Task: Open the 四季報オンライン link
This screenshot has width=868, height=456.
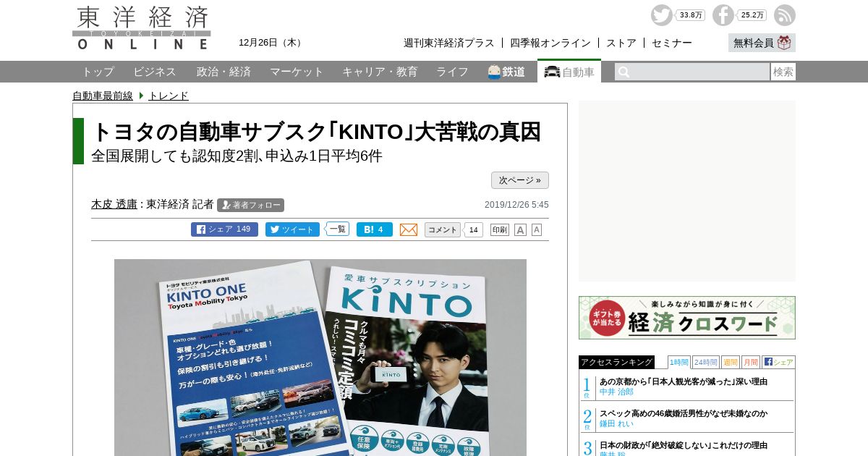Action: click(550, 43)
